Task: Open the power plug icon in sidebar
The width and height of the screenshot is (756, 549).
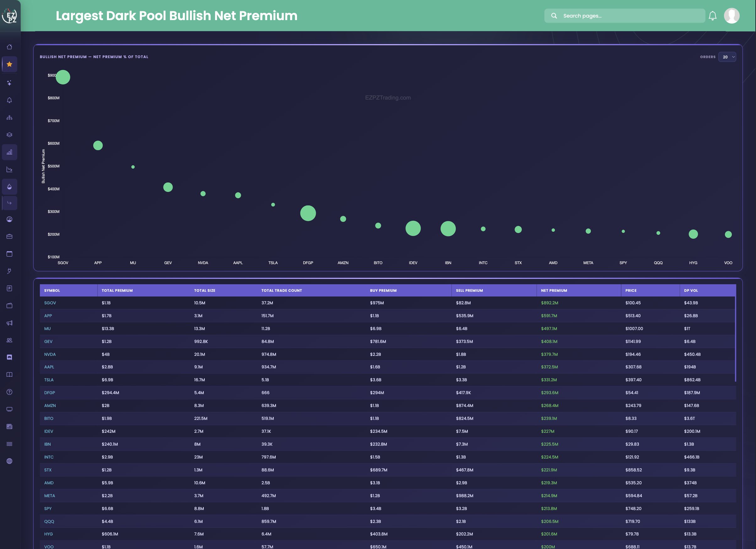Action: pyautogui.click(x=9, y=271)
